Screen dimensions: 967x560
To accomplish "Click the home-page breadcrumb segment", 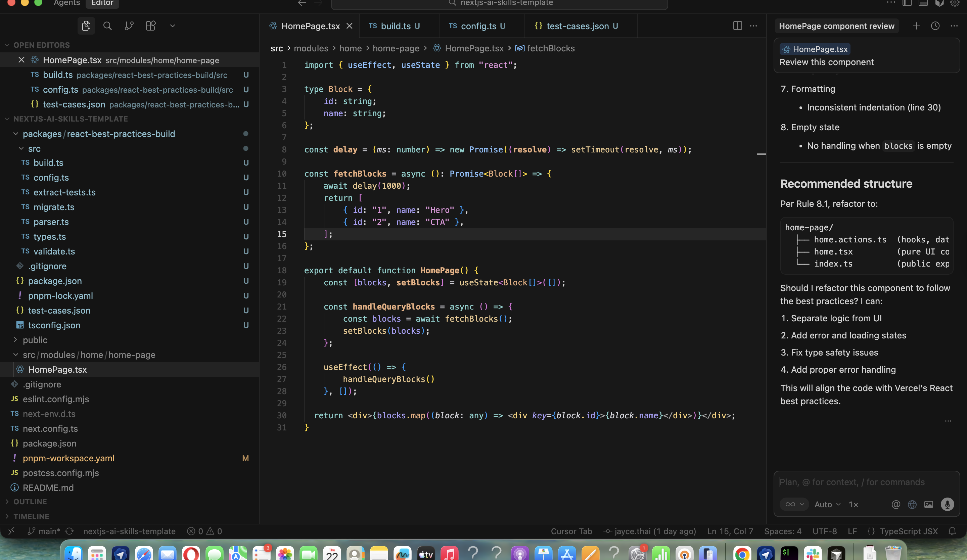I will (396, 48).
